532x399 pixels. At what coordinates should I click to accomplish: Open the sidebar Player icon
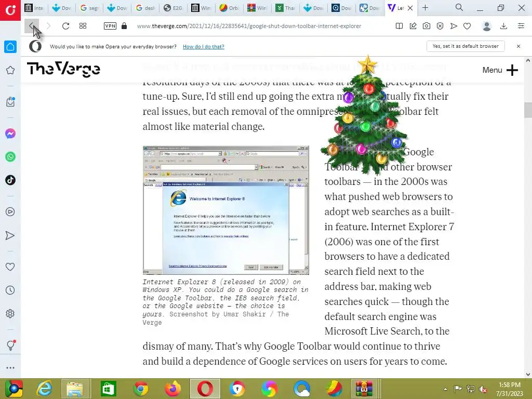click(x=10, y=212)
